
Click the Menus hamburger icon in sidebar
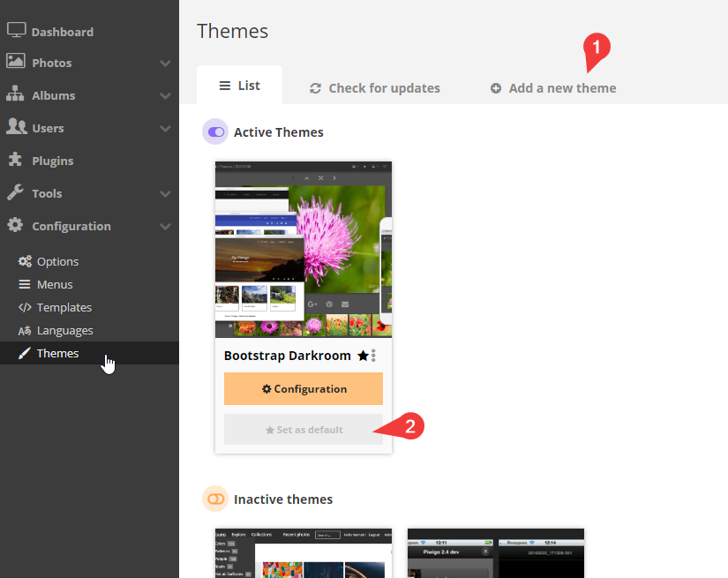(25, 284)
